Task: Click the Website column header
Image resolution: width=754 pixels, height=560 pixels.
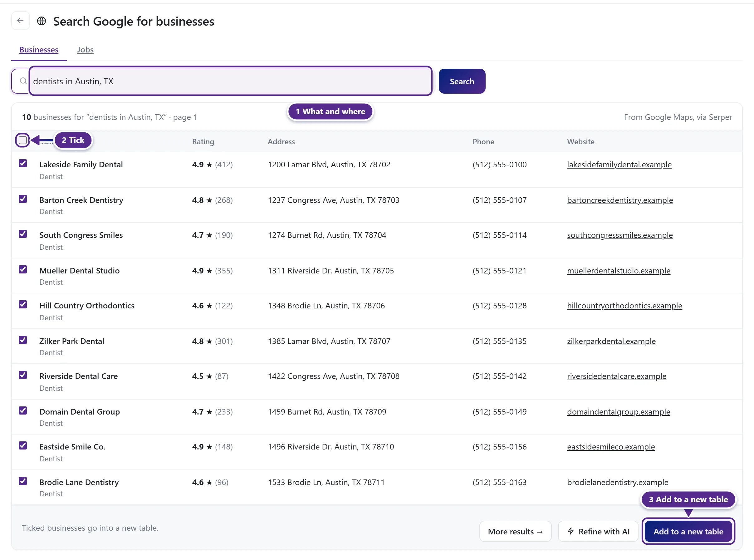Action: click(580, 142)
